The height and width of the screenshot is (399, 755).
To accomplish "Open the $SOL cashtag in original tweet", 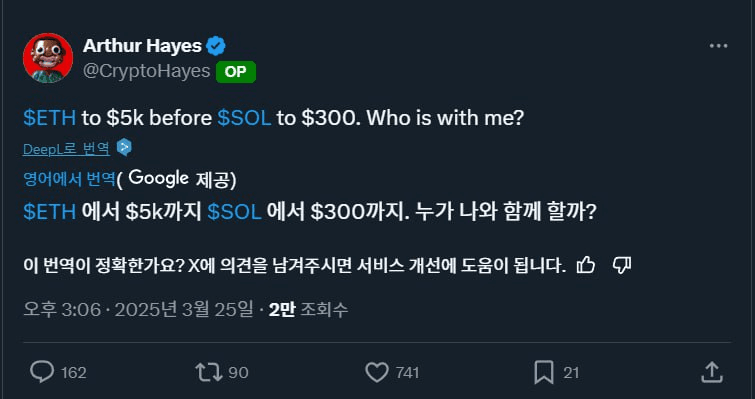I will [244, 118].
